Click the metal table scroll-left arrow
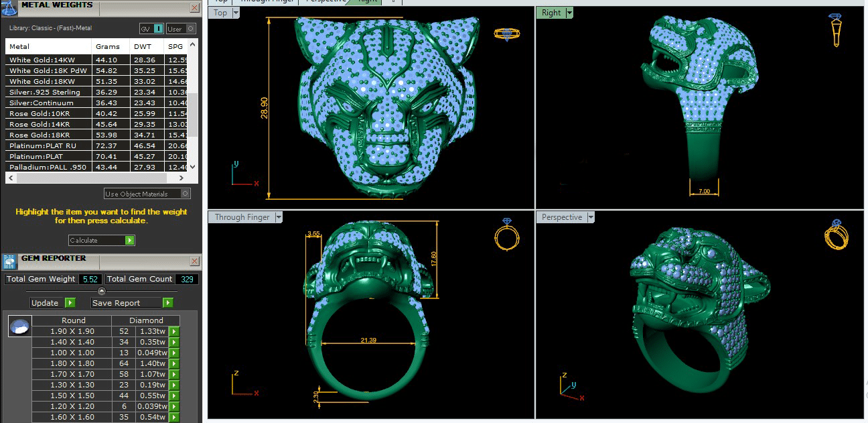 click(10, 178)
